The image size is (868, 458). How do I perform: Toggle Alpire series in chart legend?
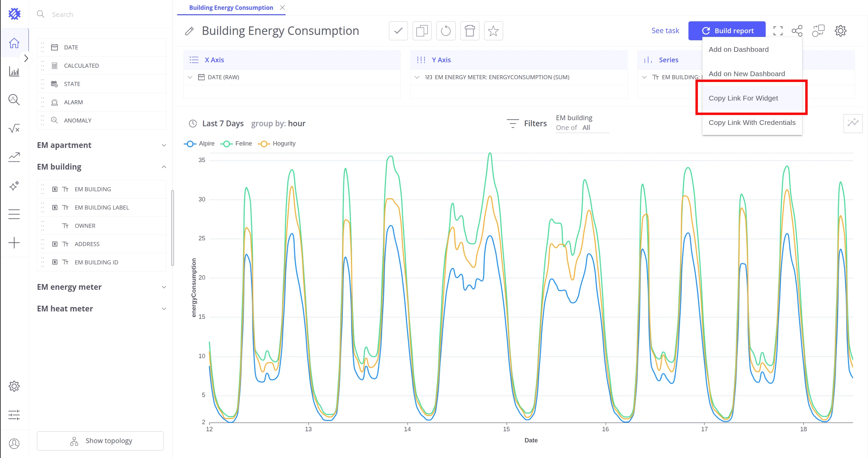199,144
